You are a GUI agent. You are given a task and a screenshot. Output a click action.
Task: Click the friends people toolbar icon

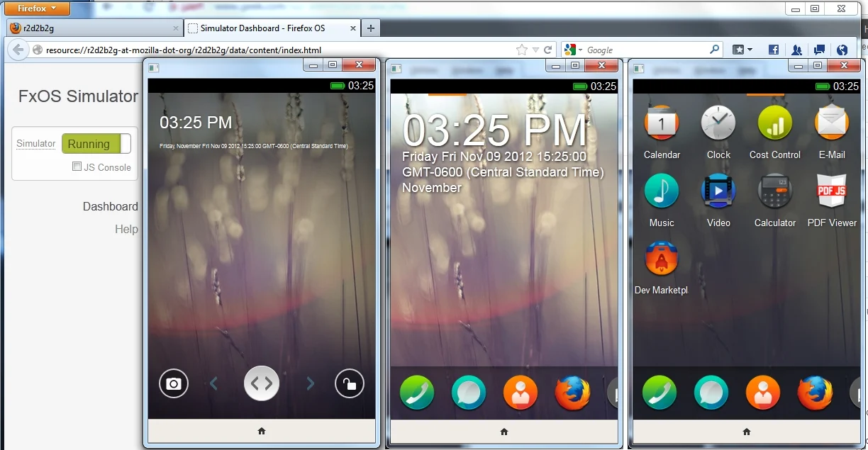[796, 50]
